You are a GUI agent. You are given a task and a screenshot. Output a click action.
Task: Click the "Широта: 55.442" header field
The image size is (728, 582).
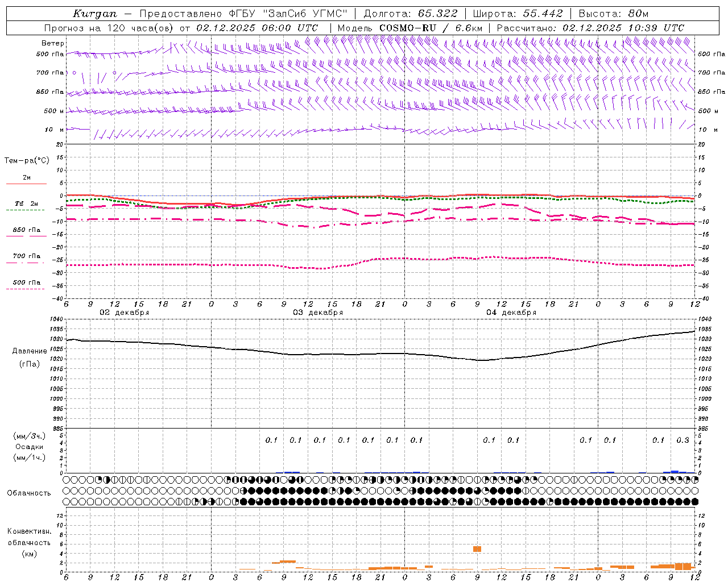coord(518,14)
